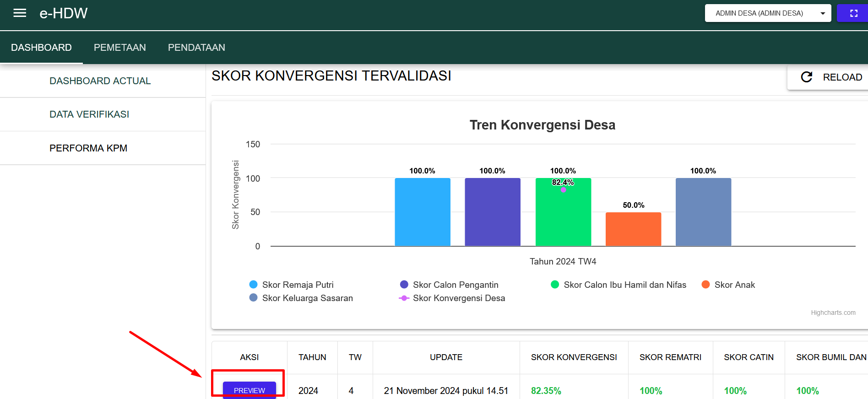
Task: Click the TAHUN column header
Action: pyautogui.click(x=312, y=357)
